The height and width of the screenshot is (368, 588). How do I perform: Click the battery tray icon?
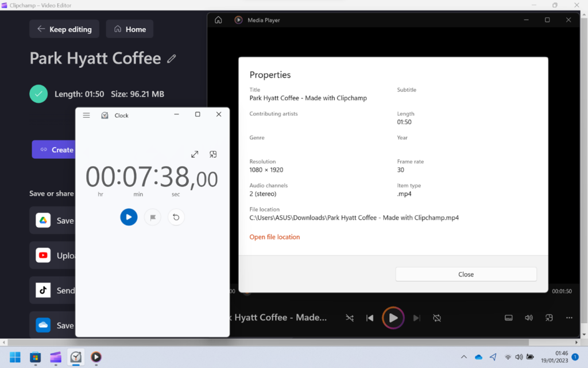pyautogui.click(x=530, y=357)
